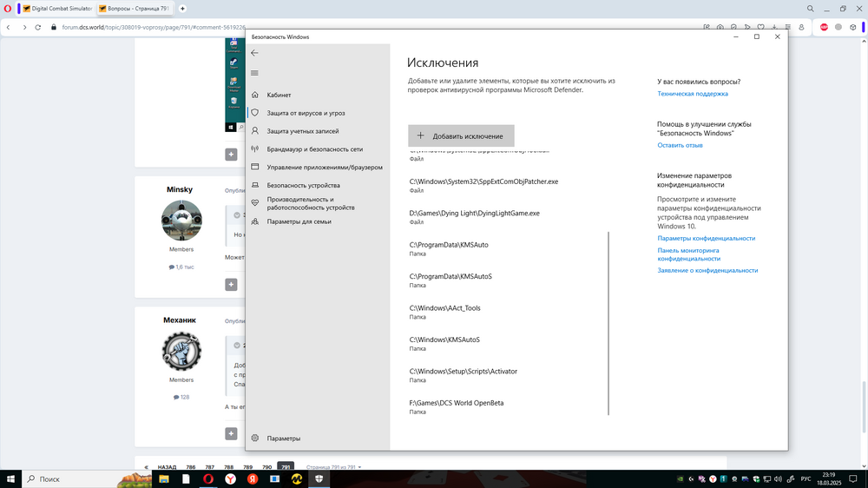Open Параметры конфиденциальности link
Image resolution: width=868 pixels, height=488 pixels.
point(706,238)
